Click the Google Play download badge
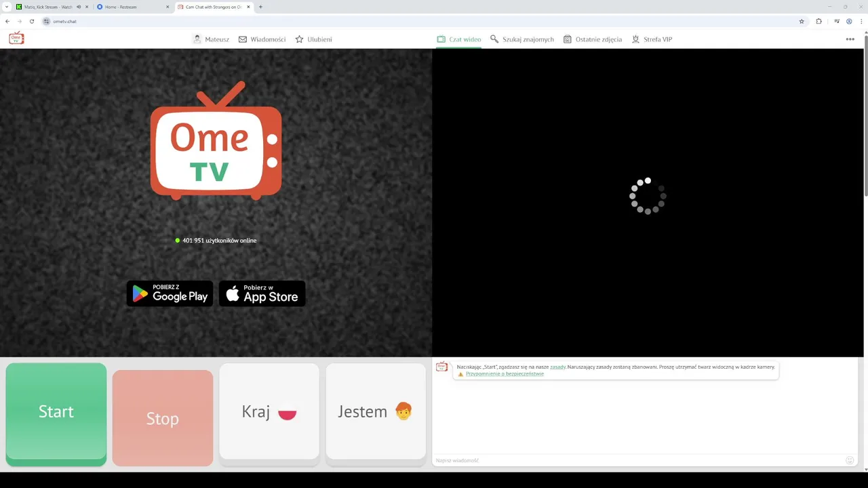 point(170,293)
